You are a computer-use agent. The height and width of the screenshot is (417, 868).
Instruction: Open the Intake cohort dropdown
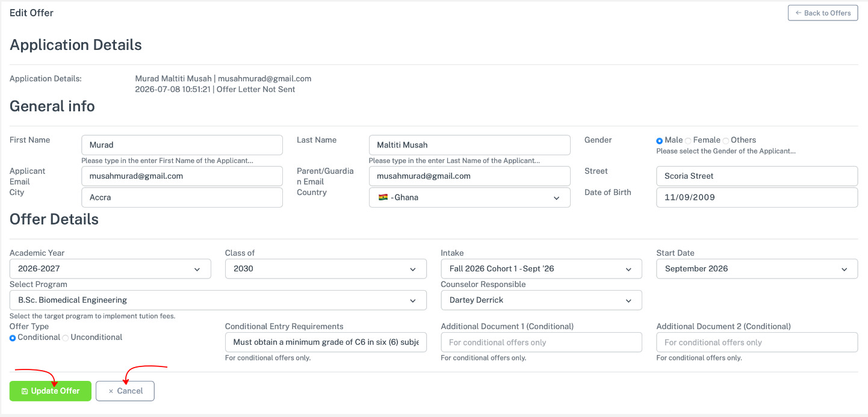click(x=541, y=269)
